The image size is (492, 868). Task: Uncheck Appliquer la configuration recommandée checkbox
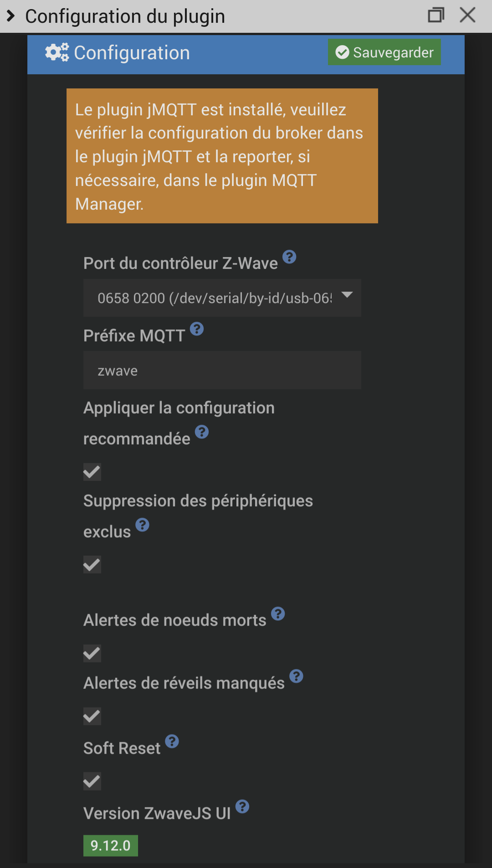(x=92, y=472)
